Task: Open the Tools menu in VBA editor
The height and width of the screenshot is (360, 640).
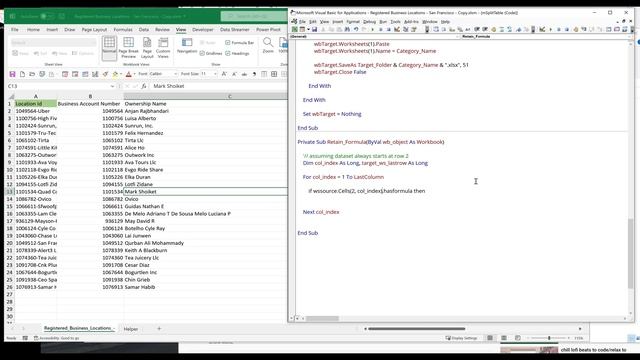Action: click(395, 22)
